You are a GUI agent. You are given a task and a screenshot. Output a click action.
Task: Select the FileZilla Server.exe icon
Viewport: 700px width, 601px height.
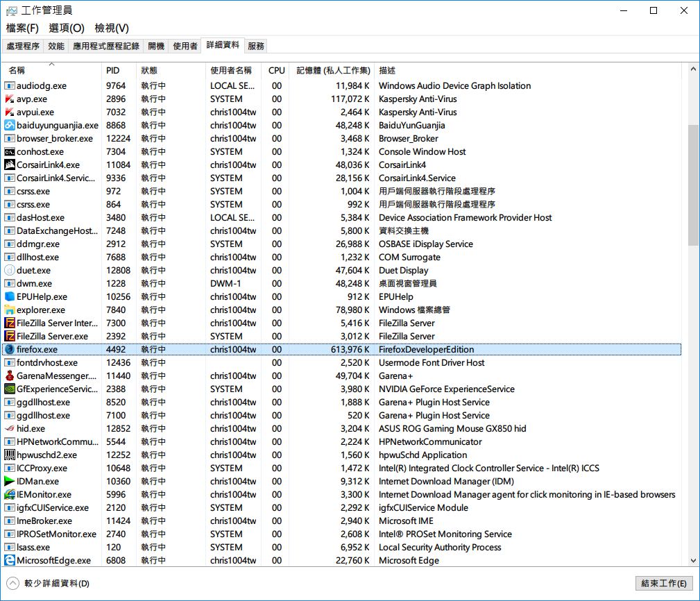click(10, 337)
